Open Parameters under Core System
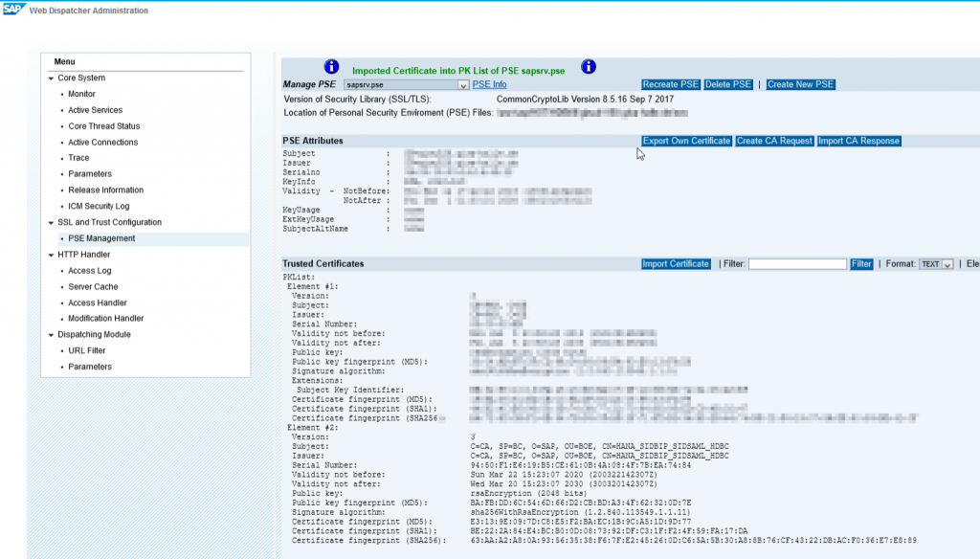This screenshot has height=559, width=980. (x=90, y=174)
